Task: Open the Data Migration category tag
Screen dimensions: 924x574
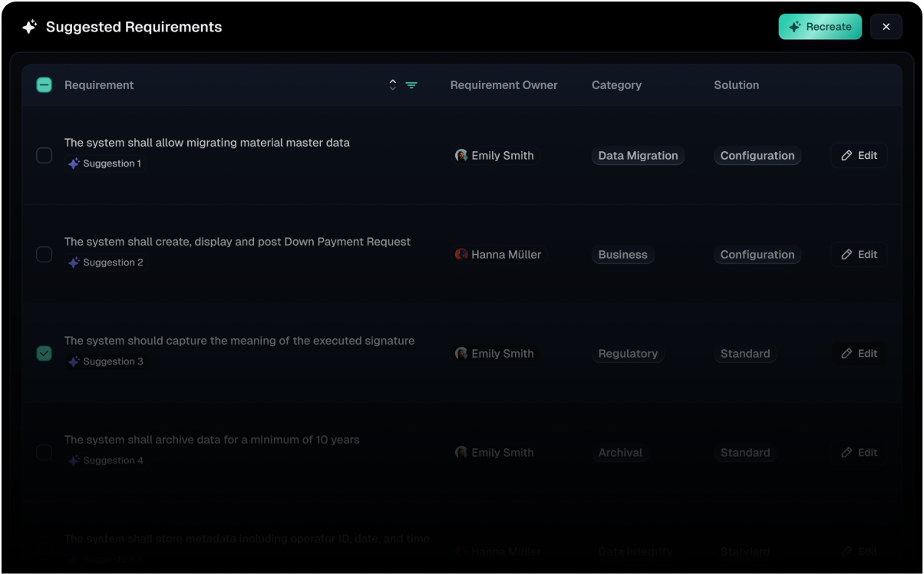Action: click(638, 156)
